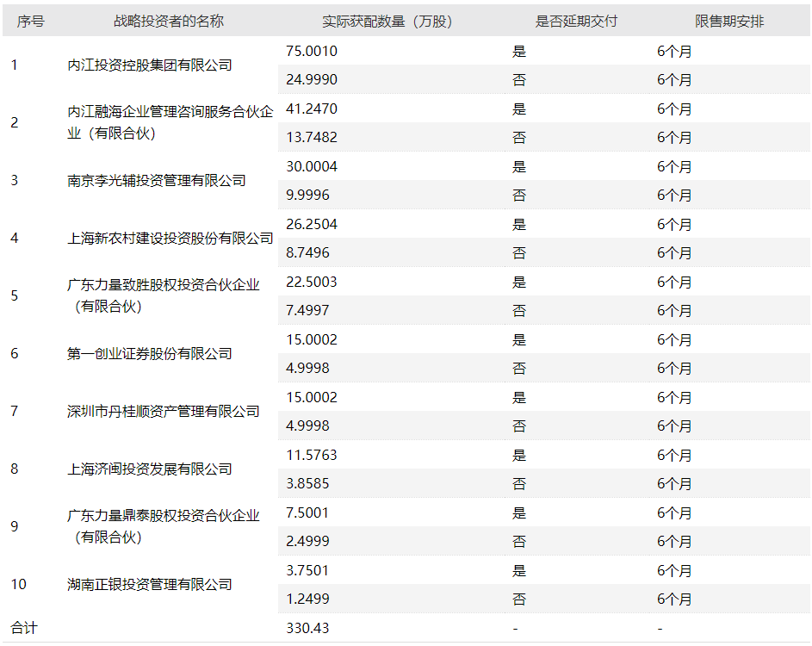Select 广东力量致胜股权投资合伙企业 name cell

163,295
